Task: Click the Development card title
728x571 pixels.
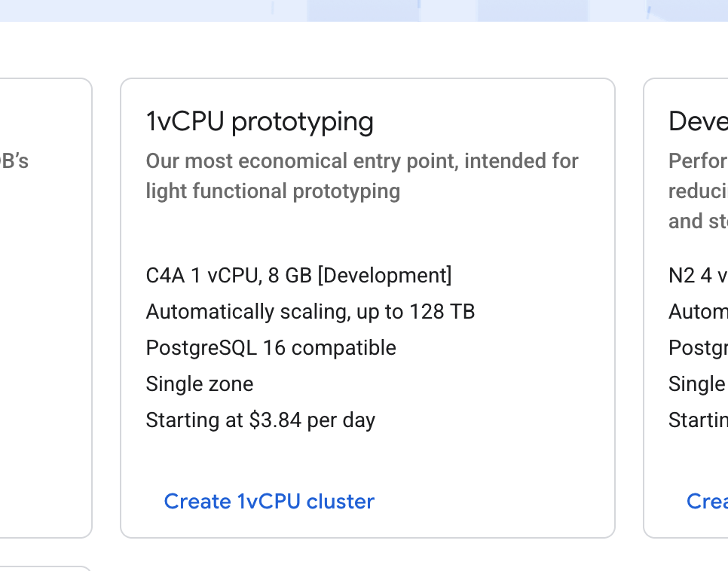Action: 697,121
